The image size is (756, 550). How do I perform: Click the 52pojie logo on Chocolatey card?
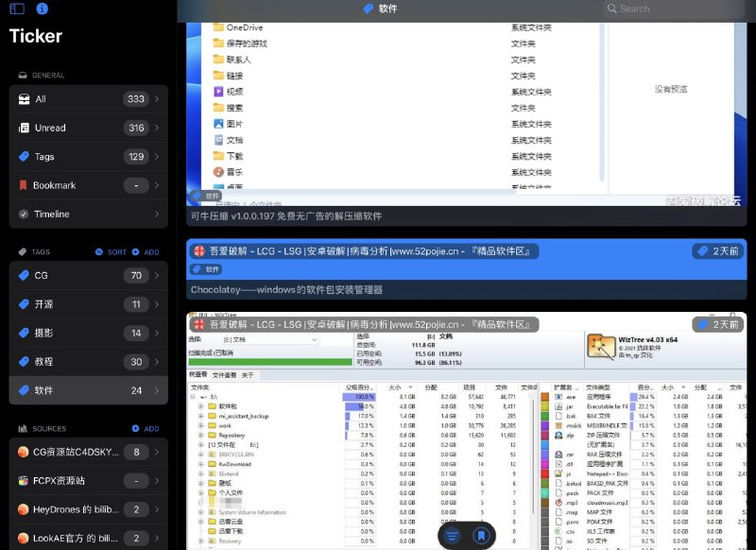pyautogui.click(x=199, y=251)
